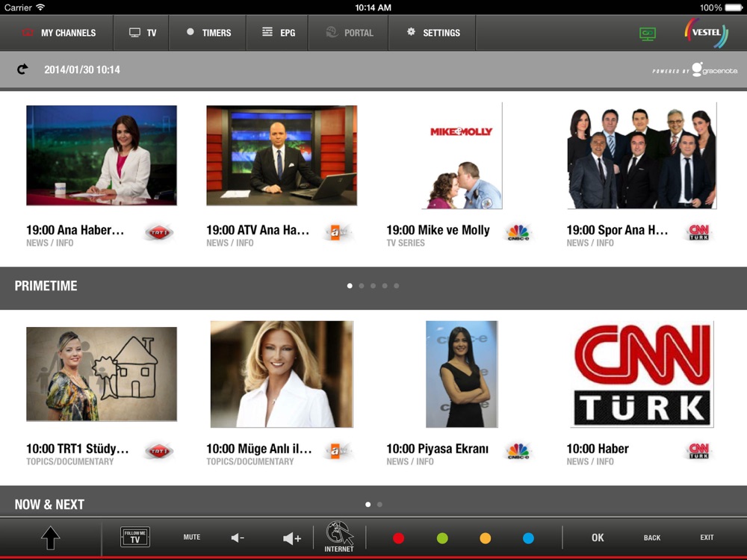Refresh the program guide with the reload arrow

tap(22, 69)
